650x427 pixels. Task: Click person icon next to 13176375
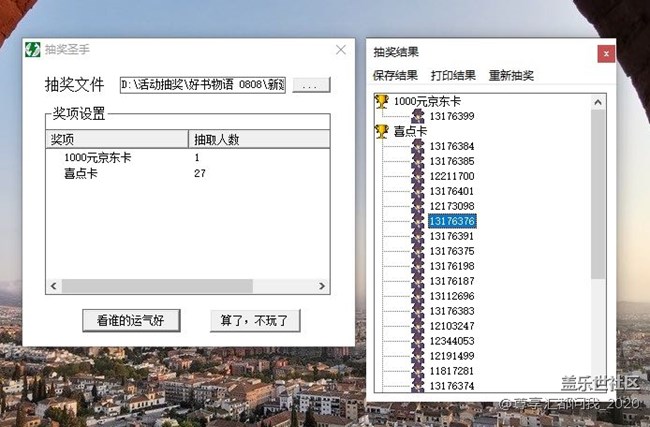(418, 251)
